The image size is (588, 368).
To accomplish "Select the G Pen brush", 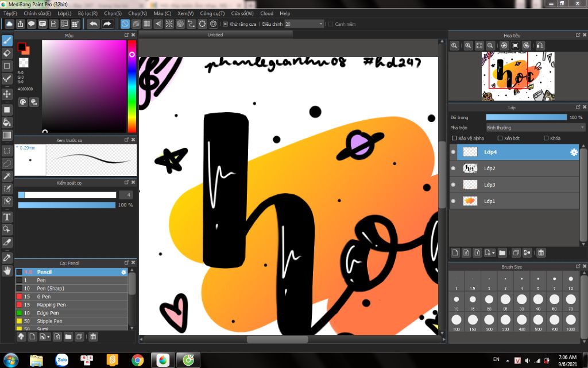I will pyautogui.click(x=71, y=297).
